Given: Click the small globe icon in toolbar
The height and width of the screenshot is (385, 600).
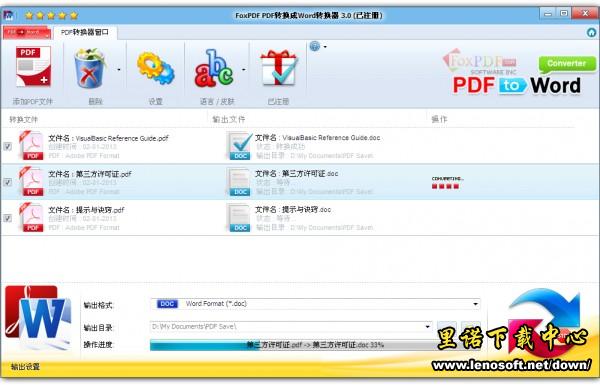Looking at the screenshot, I should (315, 46).
